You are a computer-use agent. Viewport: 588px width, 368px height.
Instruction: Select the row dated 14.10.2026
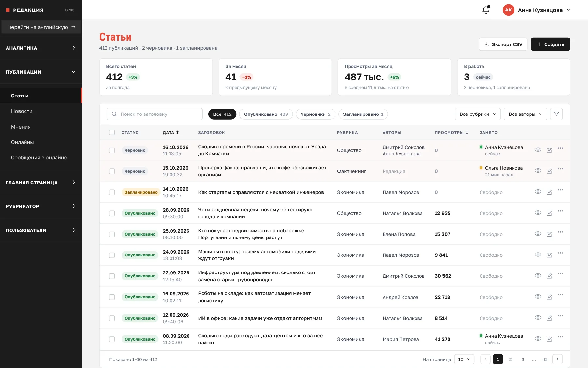pyautogui.click(x=112, y=192)
